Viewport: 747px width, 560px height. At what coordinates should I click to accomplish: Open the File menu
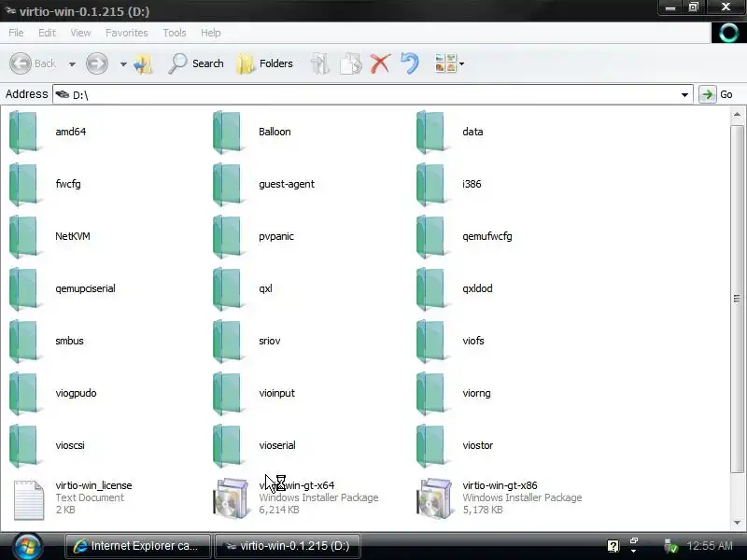pyautogui.click(x=16, y=33)
